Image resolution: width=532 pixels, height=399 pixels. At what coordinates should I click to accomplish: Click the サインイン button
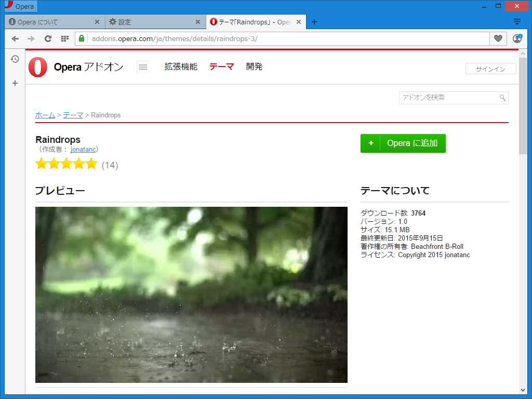click(490, 68)
